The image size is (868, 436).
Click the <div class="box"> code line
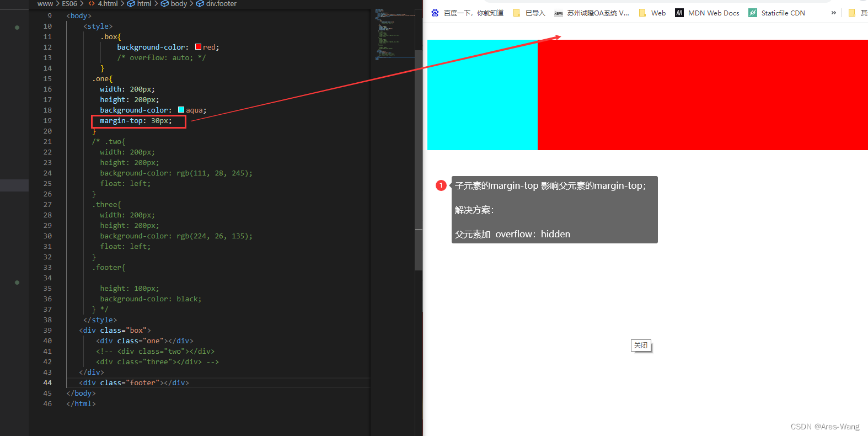pyautogui.click(x=115, y=330)
